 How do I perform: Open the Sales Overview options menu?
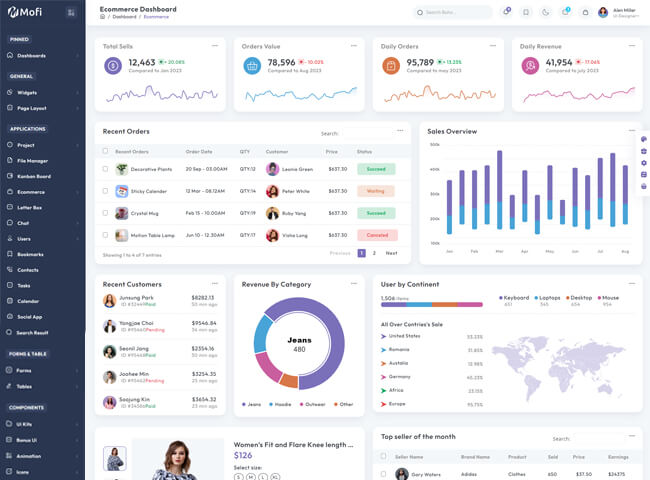(x=630, y=131)
